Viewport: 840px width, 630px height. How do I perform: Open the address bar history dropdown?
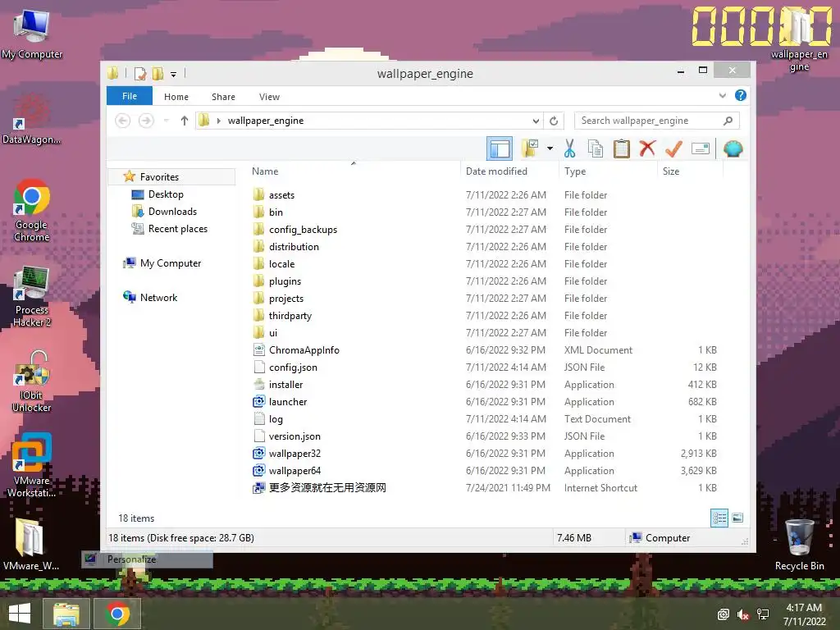click(535, 121)
